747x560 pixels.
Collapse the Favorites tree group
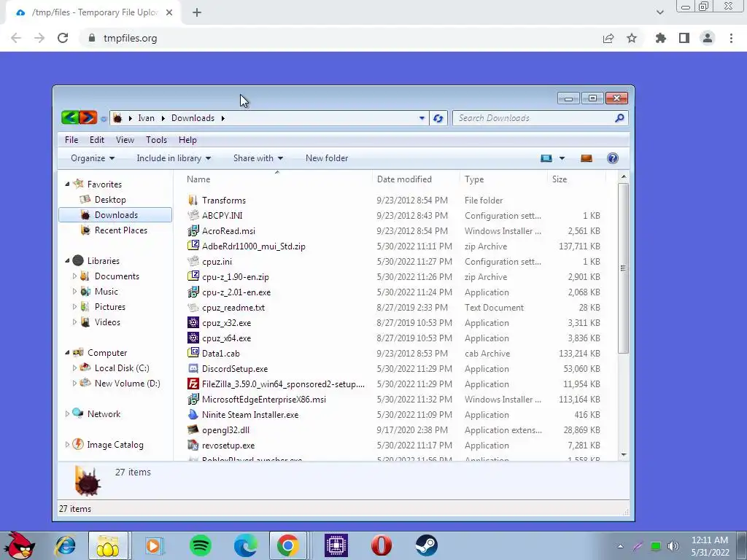pyautogui.click(x=67, y=184)
